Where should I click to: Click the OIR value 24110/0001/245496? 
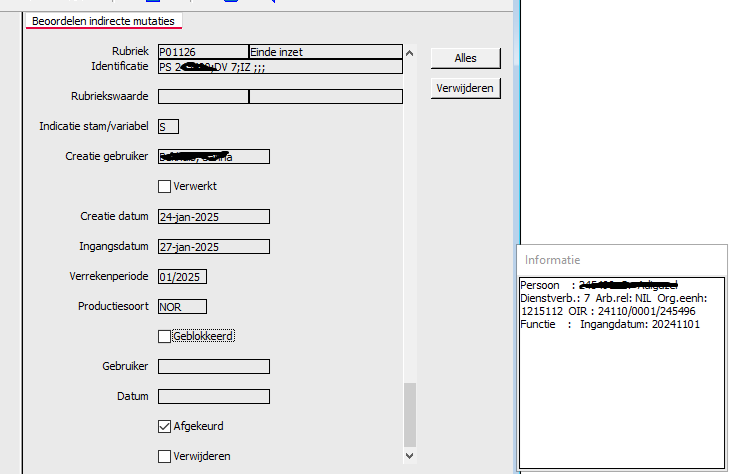(647, 311)
